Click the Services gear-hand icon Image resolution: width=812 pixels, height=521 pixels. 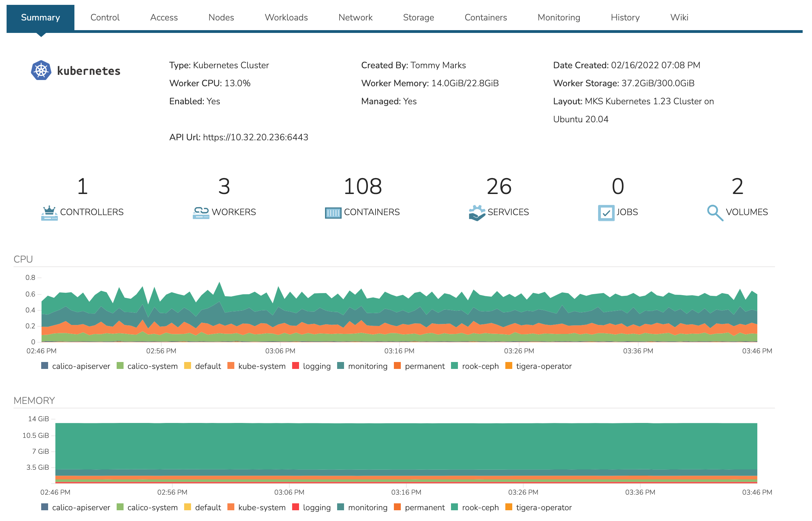[x=477, y=213]
